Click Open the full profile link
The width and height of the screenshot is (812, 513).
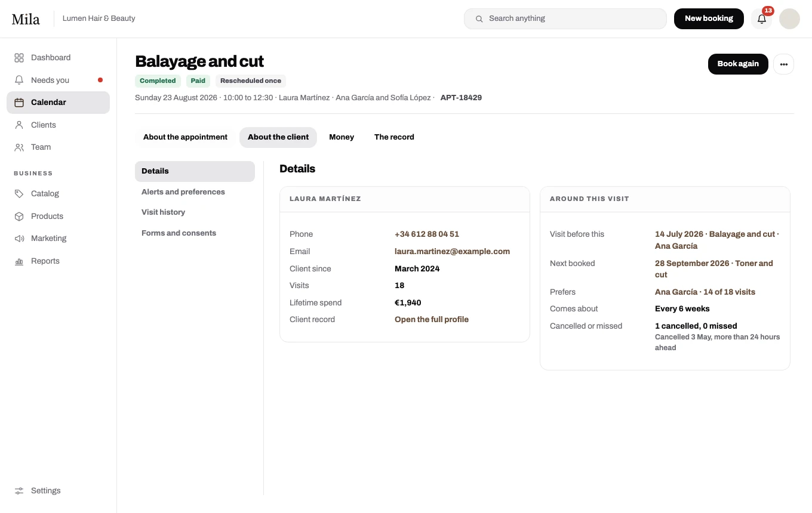432,320
